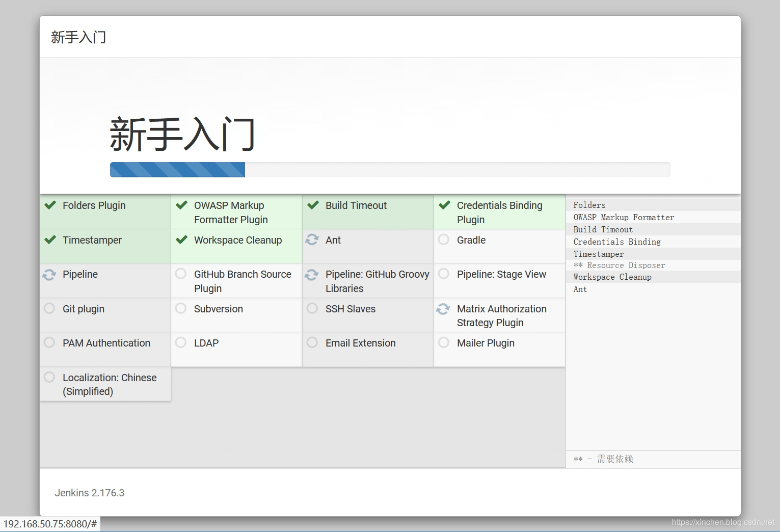Click the pending circle beside Localization: Chinese
Image resolution: width=780 pixels, height=532 pixels.
coord(49,377)
